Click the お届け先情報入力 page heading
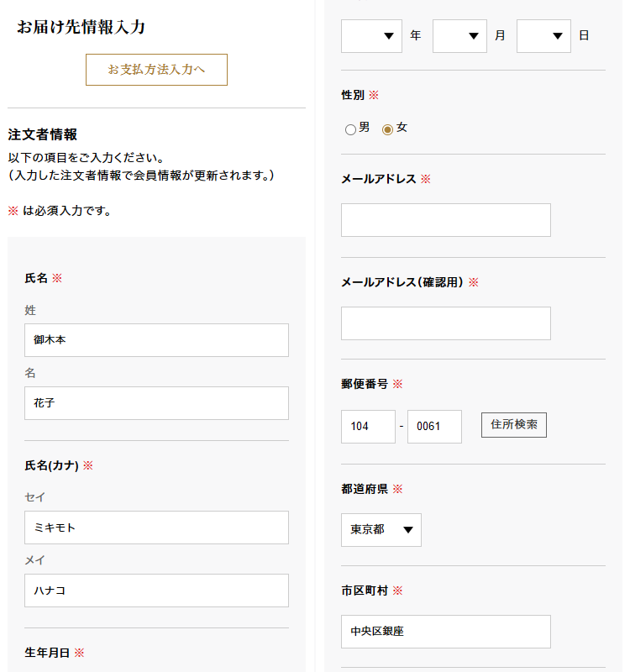The image size is (630, 672). pos(81,28)
